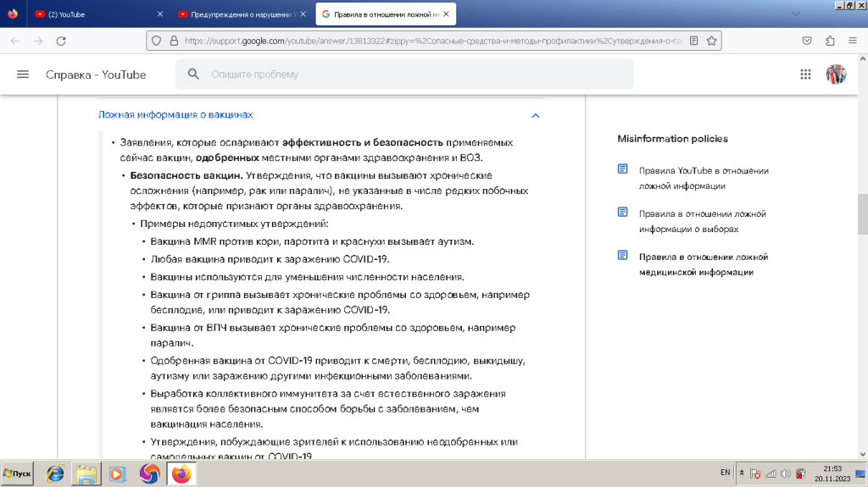Open the main hamburger menu in YouTube Help
The width and height of the screenshot is (868, 487).
(23, 75)
